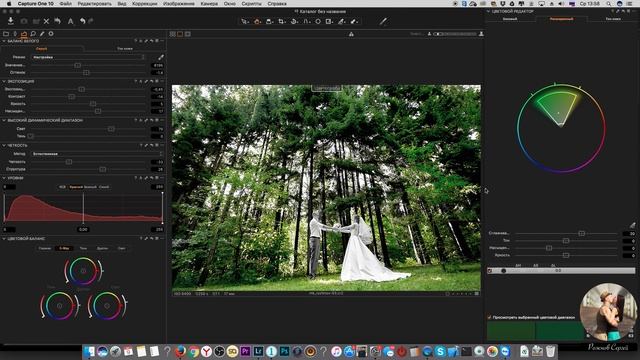Viewport: 640px width, 360px height.
Task: Open Photoshop from the Dock
Action: coord(284,351)
